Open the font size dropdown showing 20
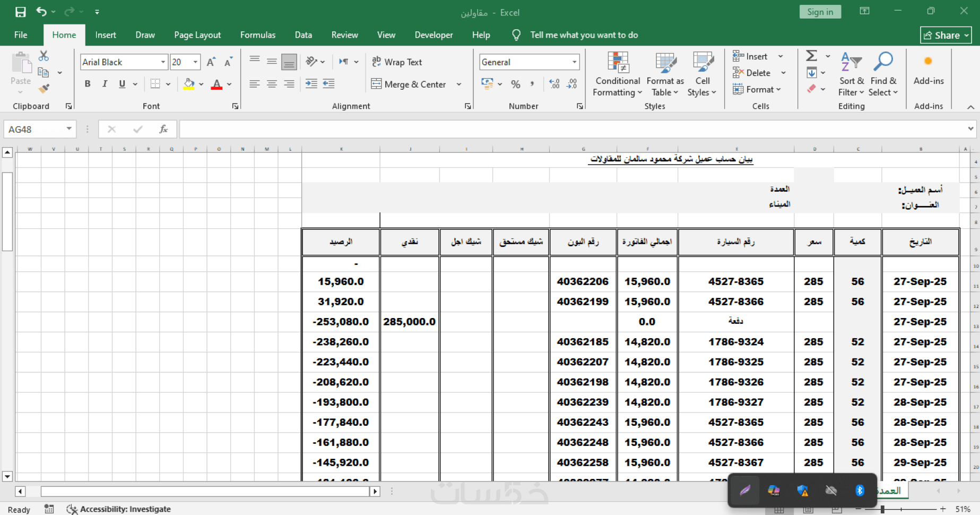 point(195,62)
